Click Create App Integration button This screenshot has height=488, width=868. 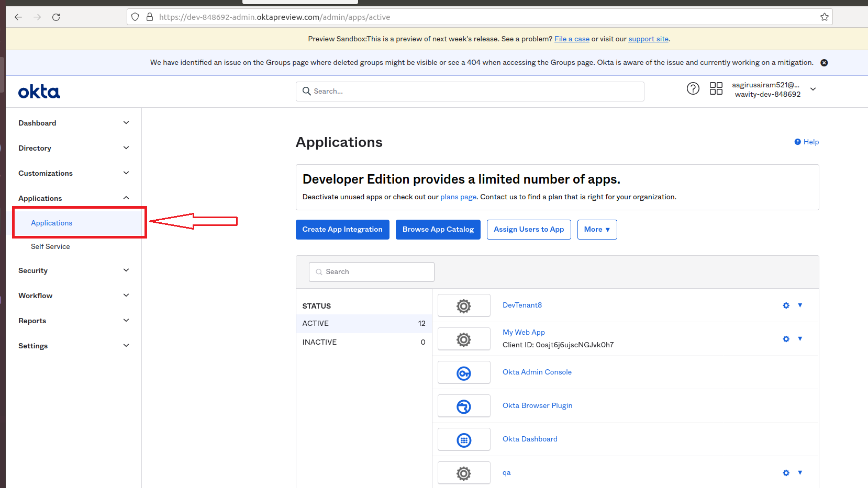pyautogui.click(x=342, y=230)
